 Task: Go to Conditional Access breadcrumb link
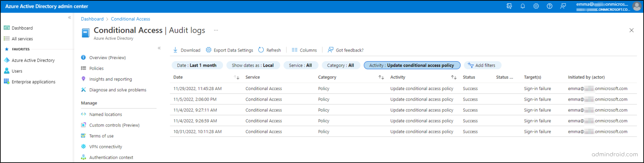click(130, 19)
